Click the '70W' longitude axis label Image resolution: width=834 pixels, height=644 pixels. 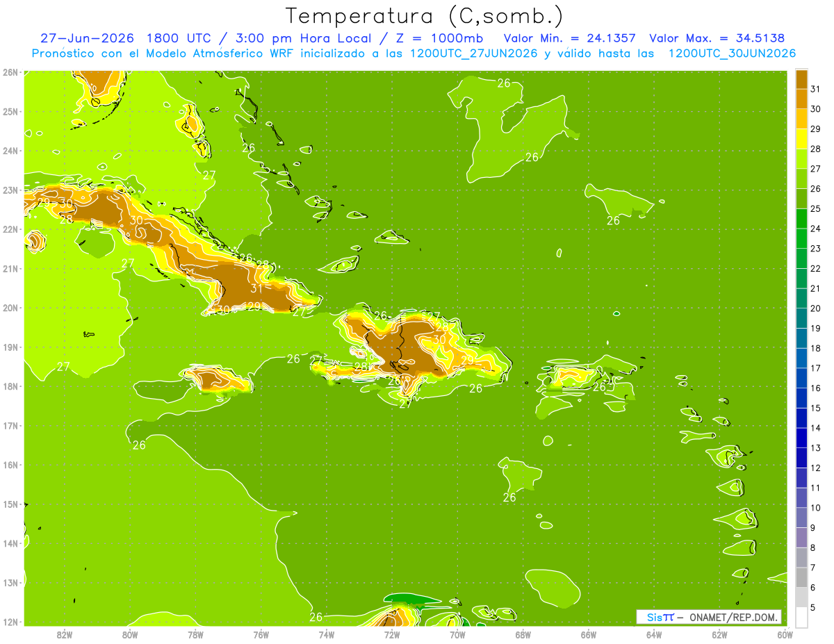click(x=457, y=634)
